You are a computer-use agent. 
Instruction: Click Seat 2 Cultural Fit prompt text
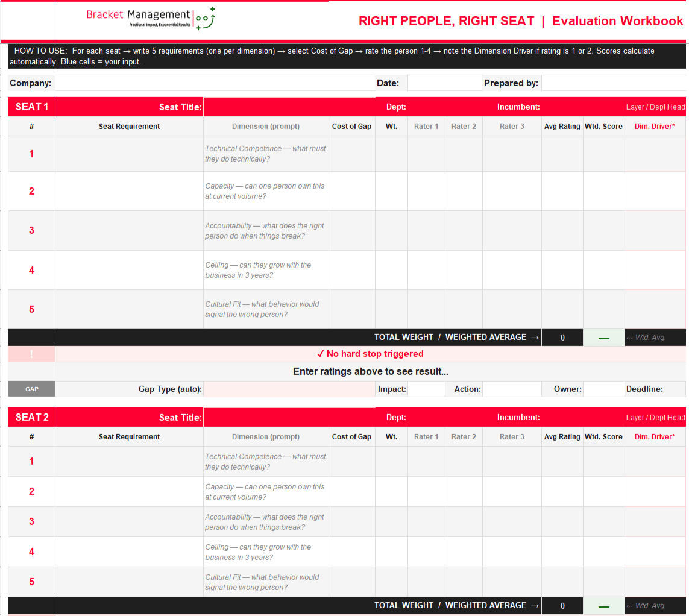pos(262,582)
